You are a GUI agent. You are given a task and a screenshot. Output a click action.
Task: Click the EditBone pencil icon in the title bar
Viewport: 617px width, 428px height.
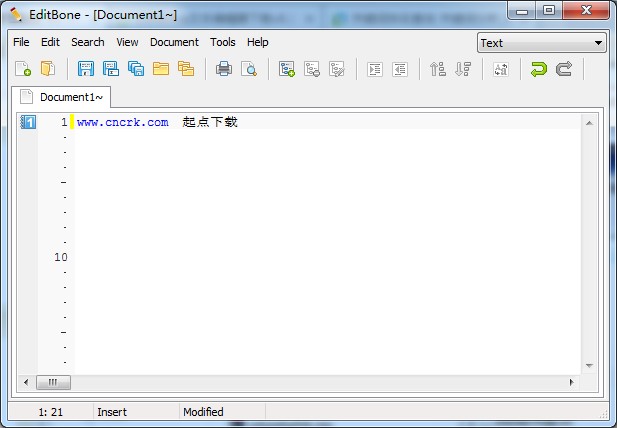[x=16, y=15]
